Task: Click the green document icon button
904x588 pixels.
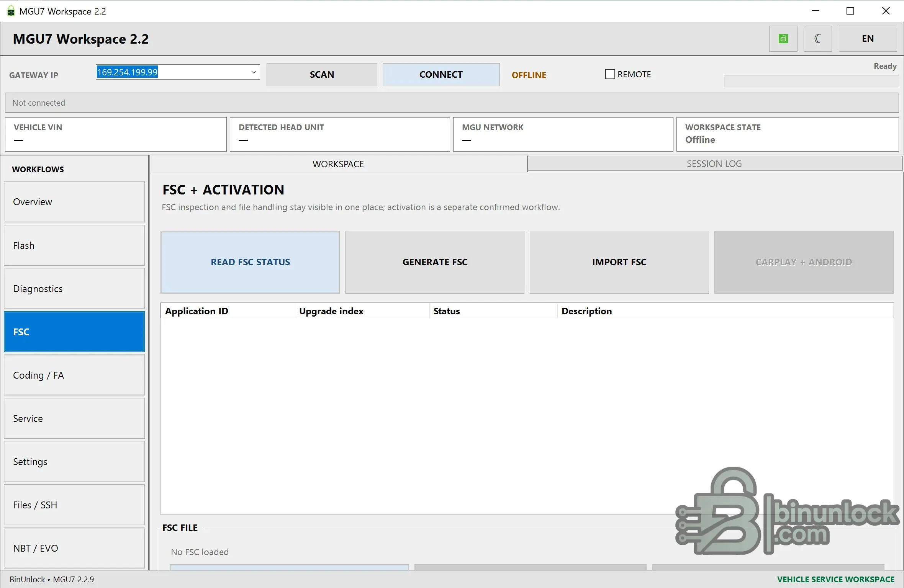Action: (x=783, y=39)
